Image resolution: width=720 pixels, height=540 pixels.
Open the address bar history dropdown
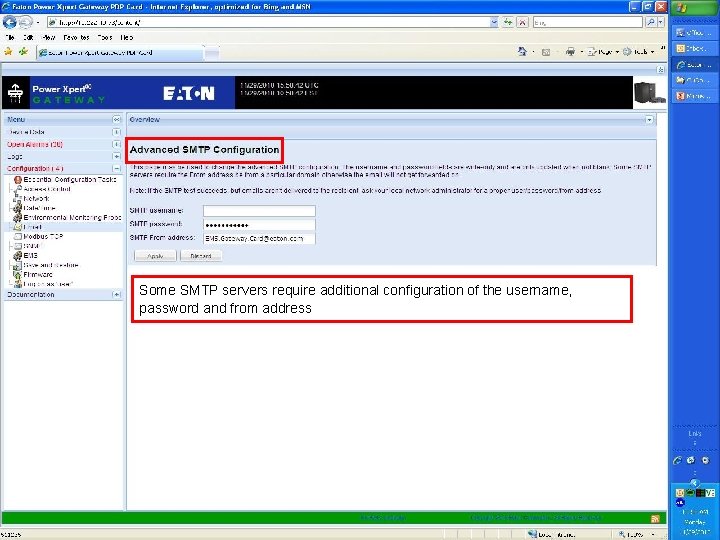coord(494,22)
